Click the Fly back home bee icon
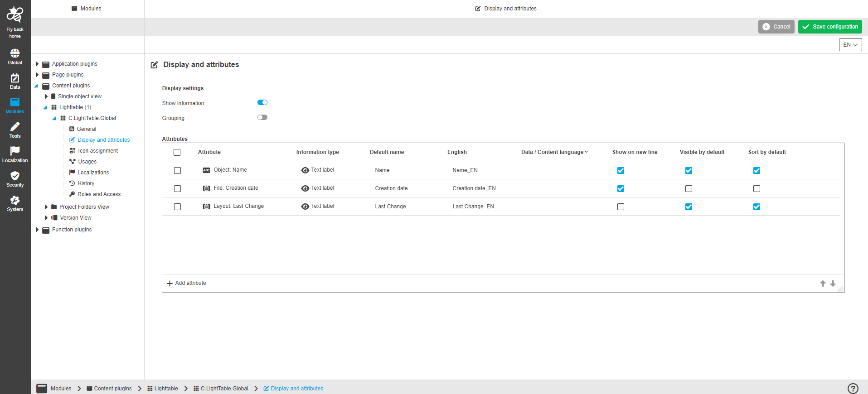The height and width of the screenshot is (394, 868). (15, 14)
